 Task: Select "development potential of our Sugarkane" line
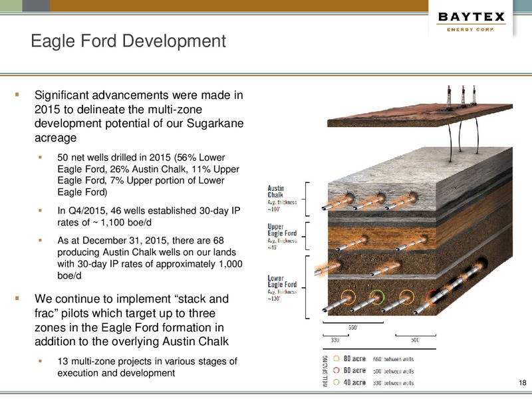click(x=139, y=123)
